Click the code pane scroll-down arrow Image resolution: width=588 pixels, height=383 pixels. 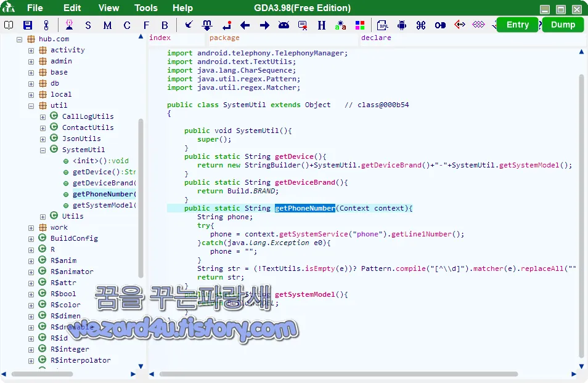tap(581, 366)
